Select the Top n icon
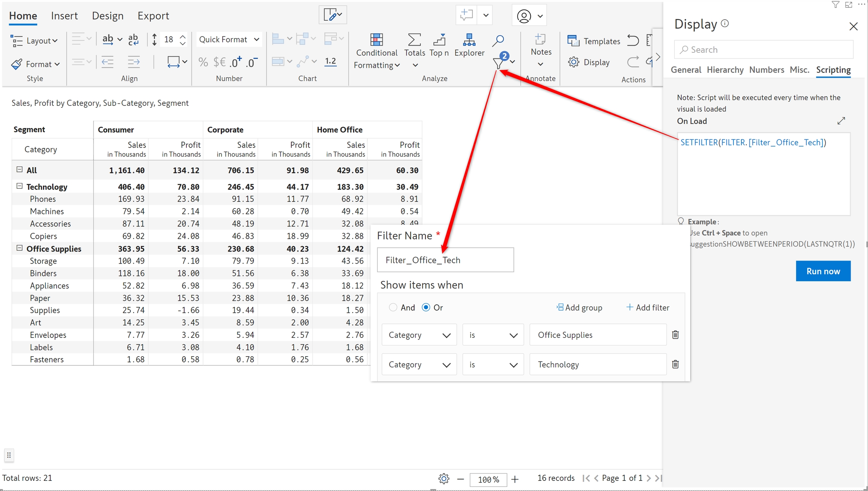This screenshot has height=491, width=868. 439,40
